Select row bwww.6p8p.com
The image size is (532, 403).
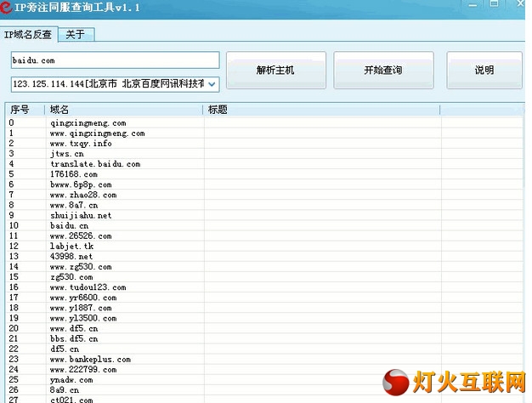264,184
